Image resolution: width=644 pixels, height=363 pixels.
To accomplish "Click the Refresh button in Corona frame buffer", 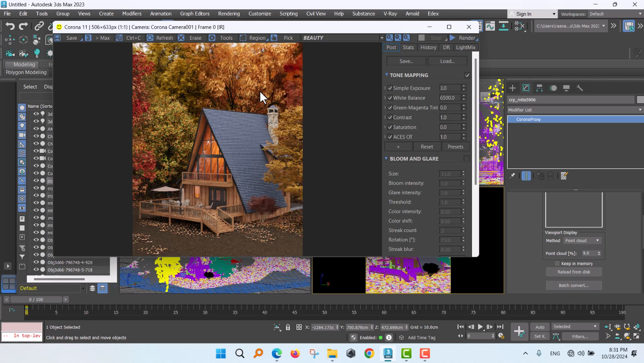I will (x=160, y=38).
